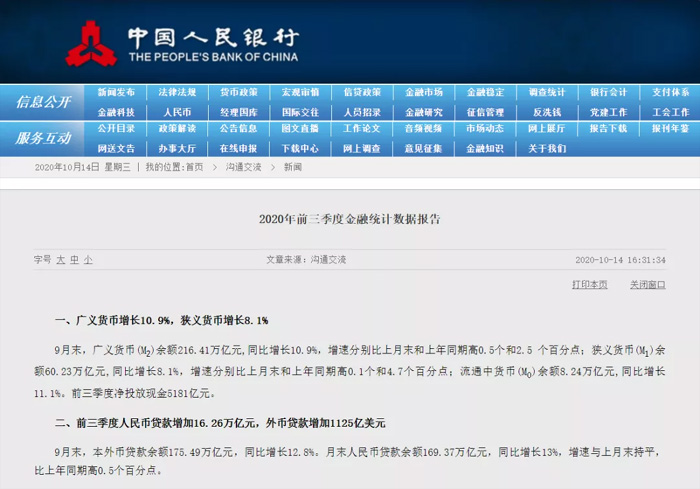Click the 文章来源:沟通交流 text
Screen dimensions: 700x489
306,259
